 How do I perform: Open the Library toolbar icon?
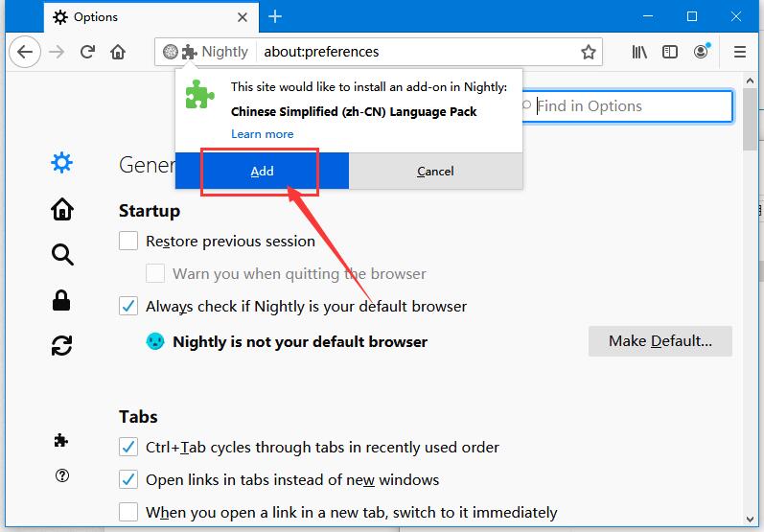(x=639, y=52)
